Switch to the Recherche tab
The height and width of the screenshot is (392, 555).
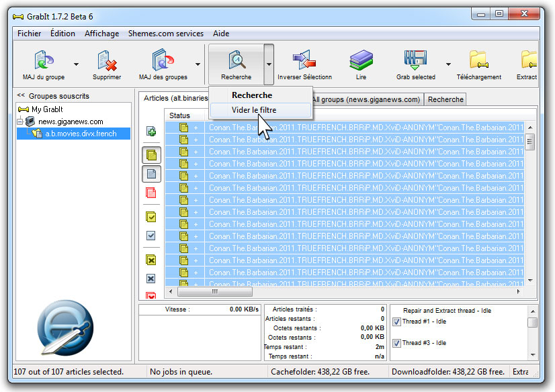pyautogui.click(x=445, y=100)
